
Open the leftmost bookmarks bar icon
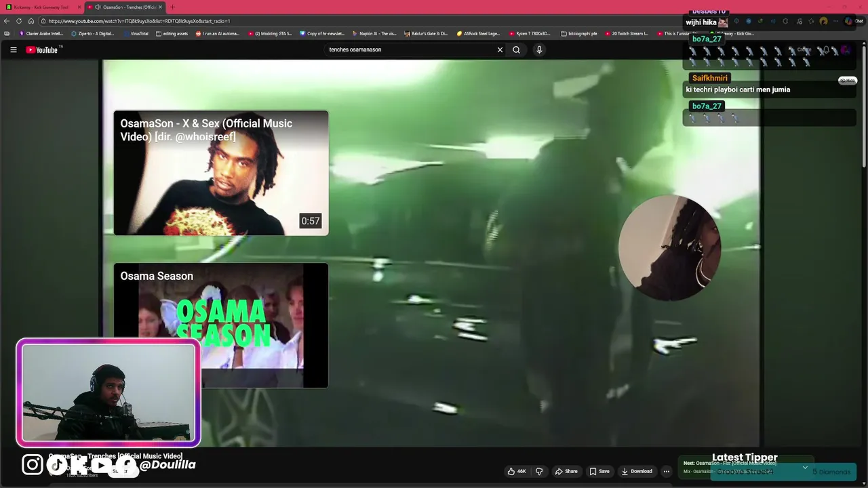tap(7, 33)
